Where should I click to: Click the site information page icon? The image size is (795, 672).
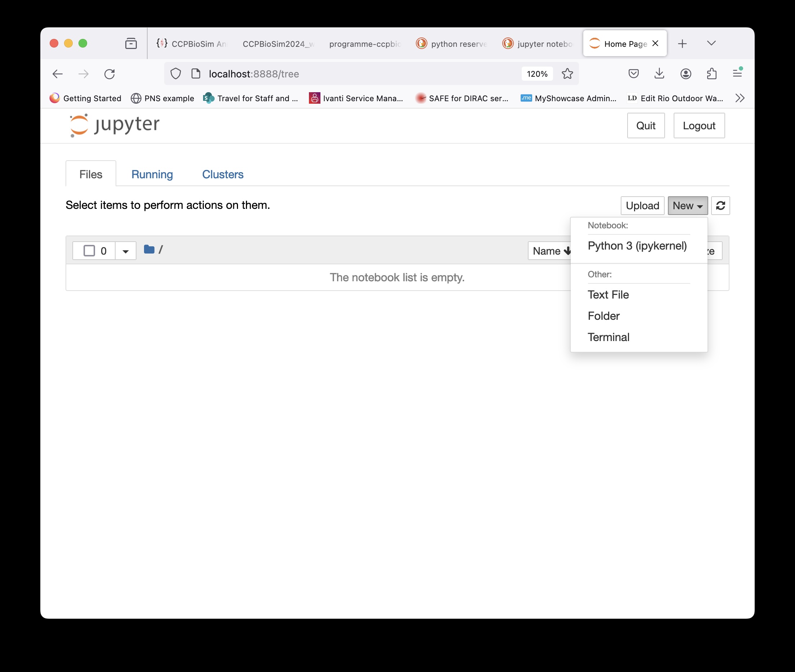tap(196, 73)
